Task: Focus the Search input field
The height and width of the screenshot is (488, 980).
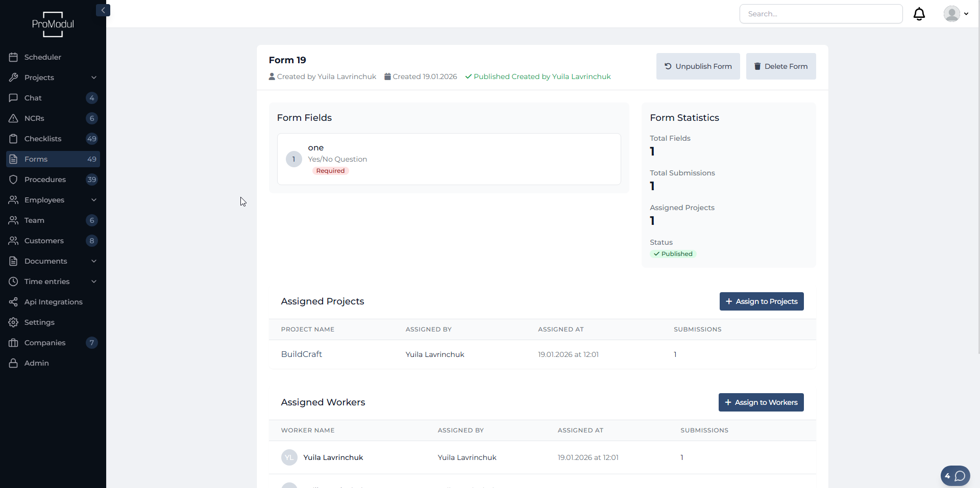Action: tap(821, 14)
